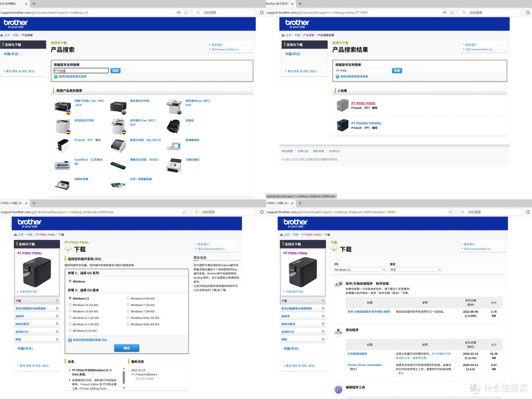Select Windows 8 (32-bit) radio button
The image size is (532, 399).
[x=70, y=331]
